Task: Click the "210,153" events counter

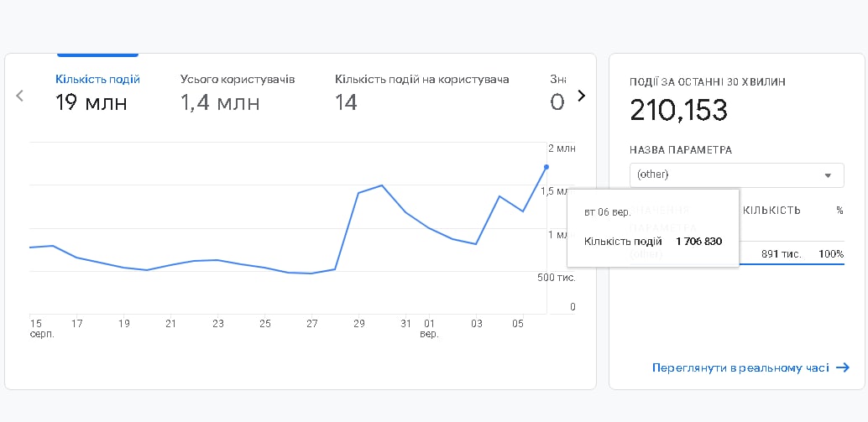Action: click(x=678, y=110)
